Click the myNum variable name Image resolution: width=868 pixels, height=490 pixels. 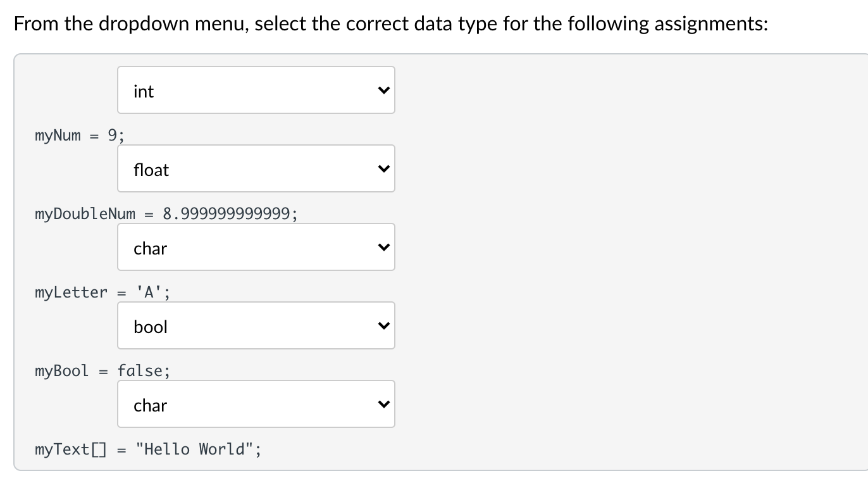coord(58,135)
